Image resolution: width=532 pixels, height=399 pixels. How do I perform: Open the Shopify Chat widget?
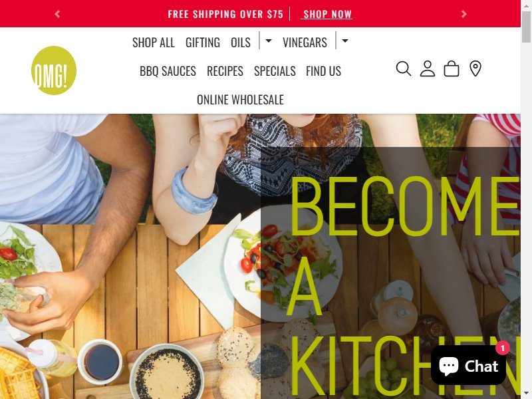468,365
